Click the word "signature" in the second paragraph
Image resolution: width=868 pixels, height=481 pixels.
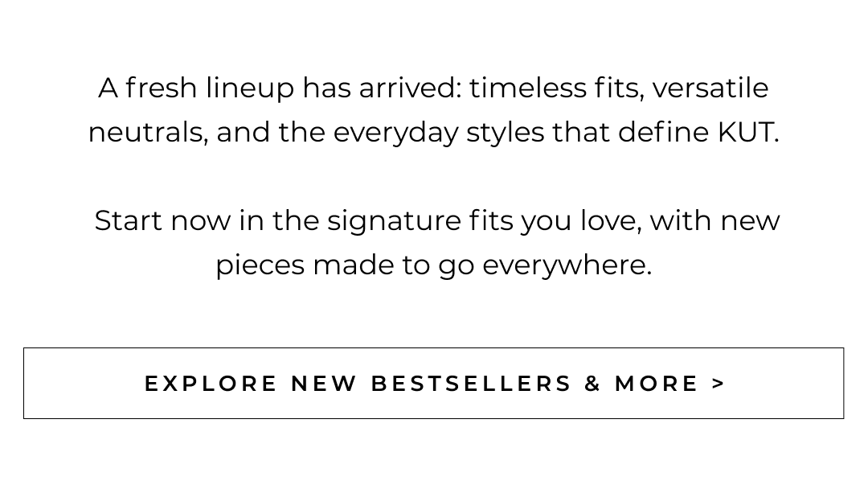point(394,222)
